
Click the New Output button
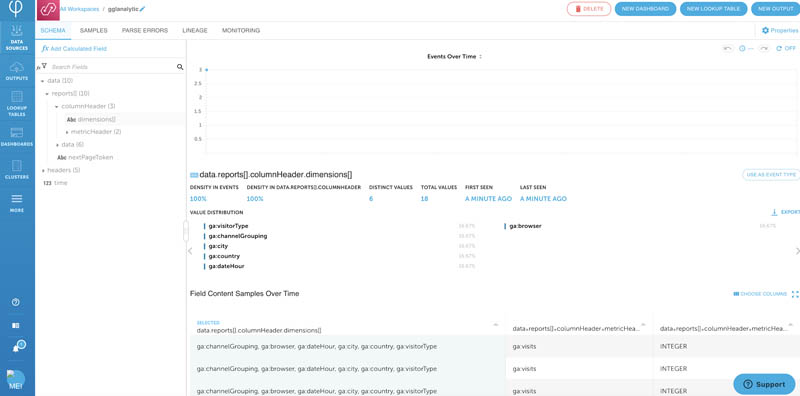[776, 9]
